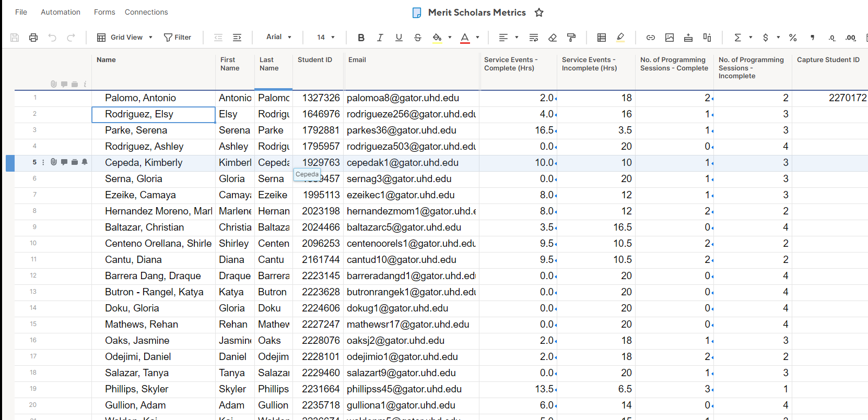868x420 pixels.
Task: Apply Currency format with dollar icon
Action: click(x=766, y=38)
